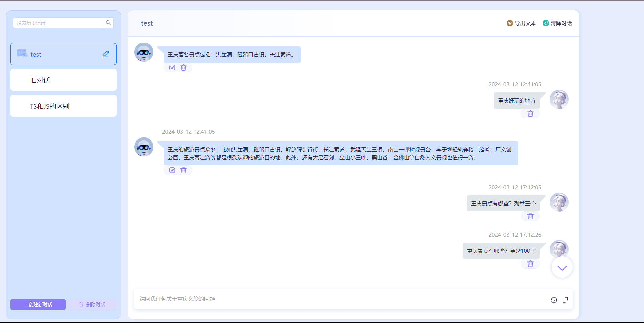Screen dimensions: 644x323
Task: Expand the input box to fullscreen
Action: click(x=565, y=300)
